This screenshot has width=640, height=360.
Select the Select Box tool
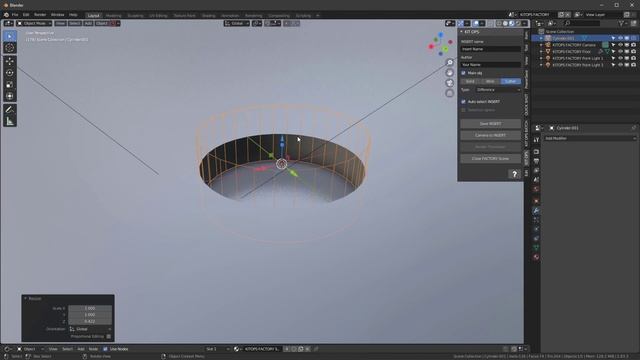[x=10, y=36]
